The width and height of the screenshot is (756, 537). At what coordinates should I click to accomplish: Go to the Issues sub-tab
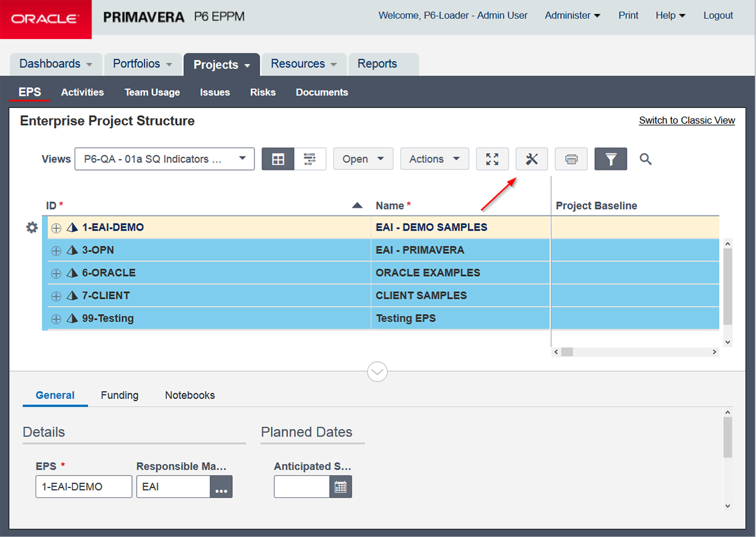click(215, 92)
